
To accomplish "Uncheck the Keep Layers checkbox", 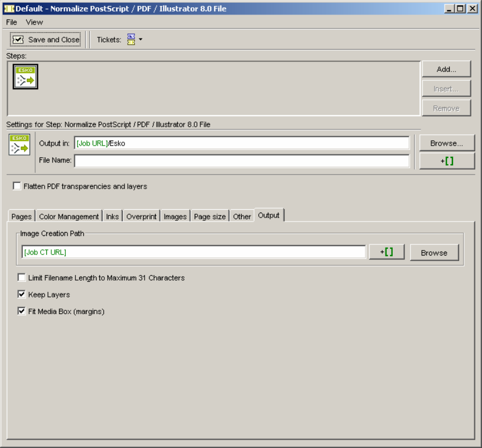I will point(22,295).
